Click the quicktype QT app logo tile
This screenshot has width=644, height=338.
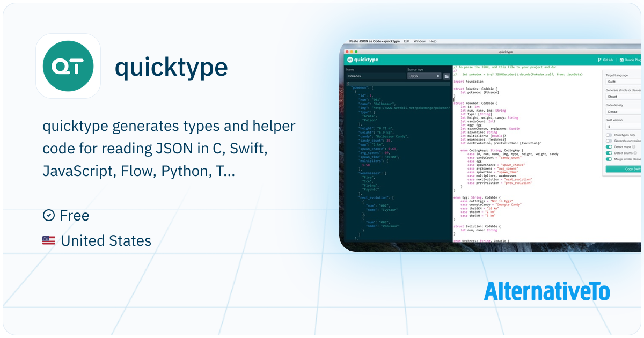click(68, 66)
